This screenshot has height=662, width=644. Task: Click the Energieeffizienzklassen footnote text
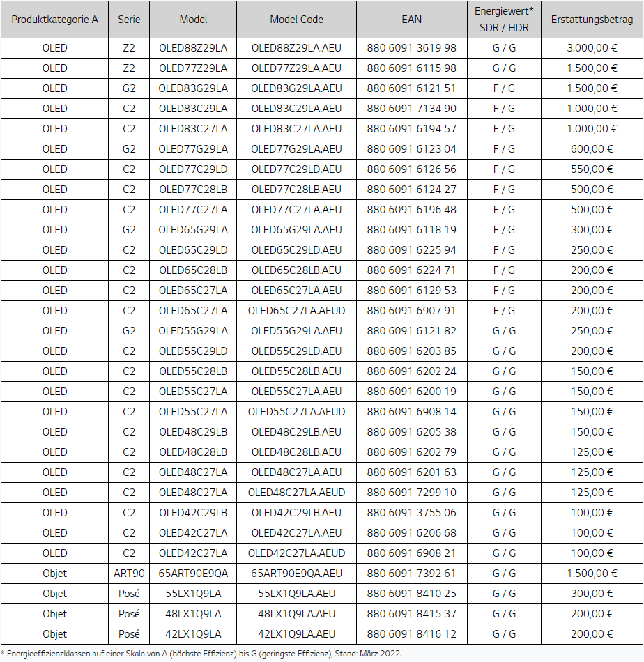coord(201,654)
